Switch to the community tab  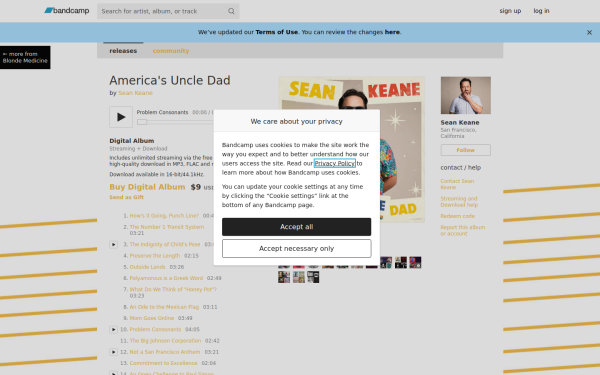(171, 51)
